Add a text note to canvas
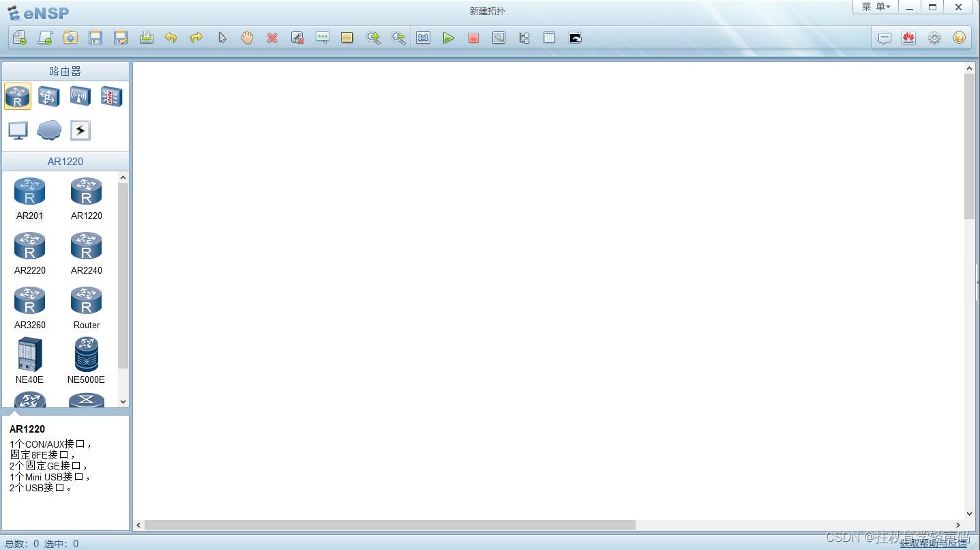Screen dimensions: 980x550 coord(323,38)
